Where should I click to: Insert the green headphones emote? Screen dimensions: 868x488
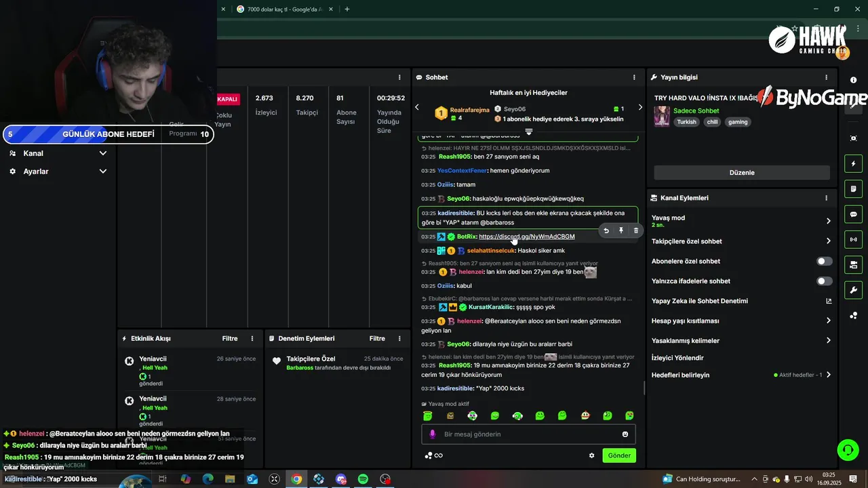[x=517, y=415]
